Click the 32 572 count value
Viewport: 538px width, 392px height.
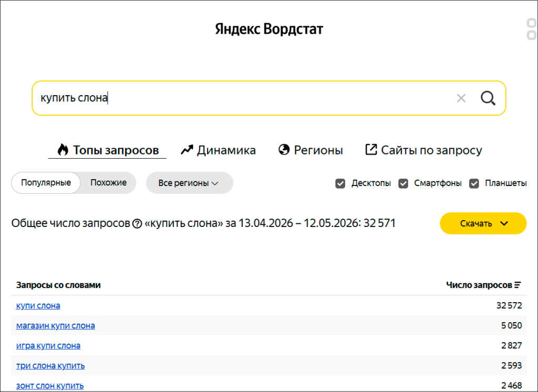coord(509,305)
